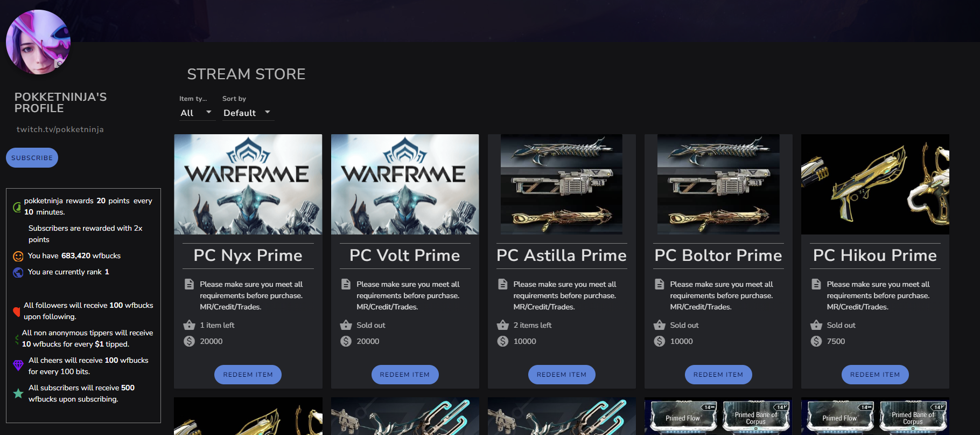The image size is (980, 435).
Task: Click the green star subscribers icon
Action: [x=18, y=393]
